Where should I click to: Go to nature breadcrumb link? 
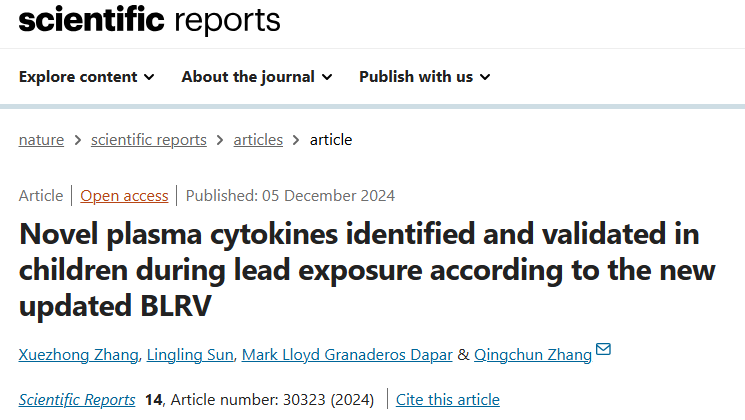pos(41,140)
